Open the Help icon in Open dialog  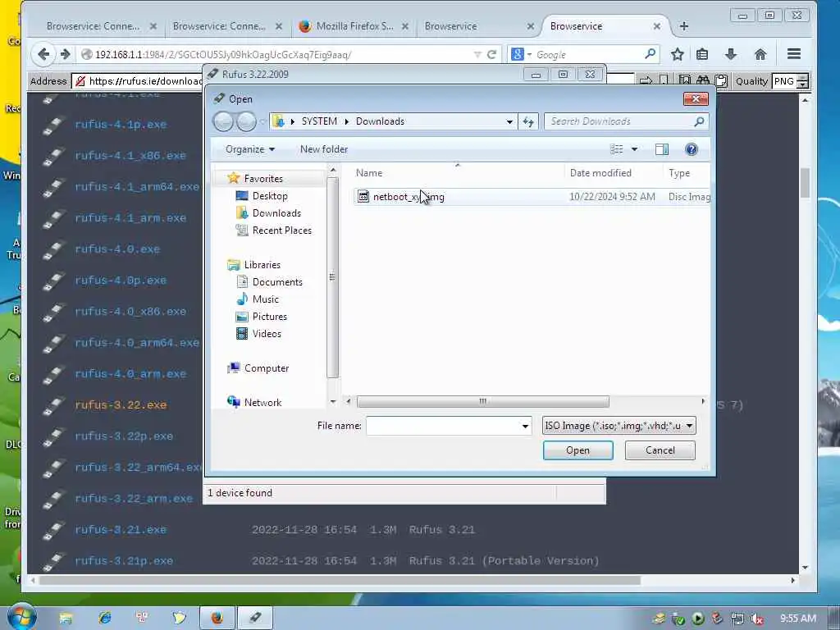coord(691,149)
